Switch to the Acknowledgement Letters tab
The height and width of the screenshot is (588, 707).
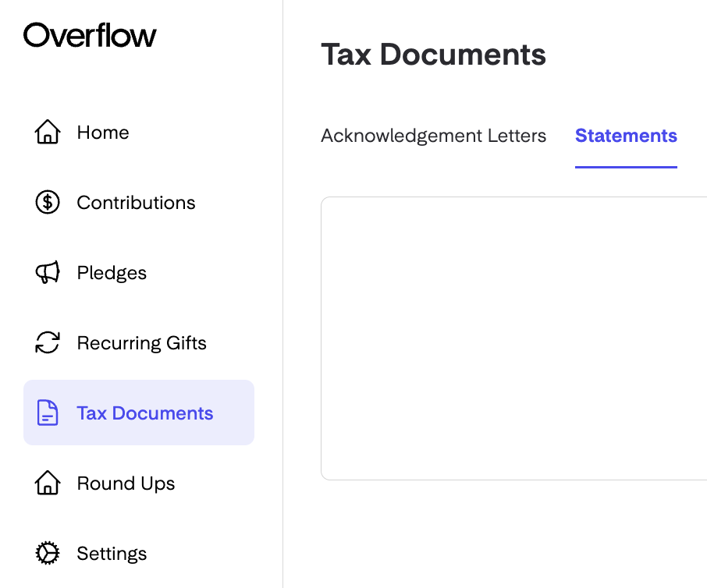pos(433,136)
